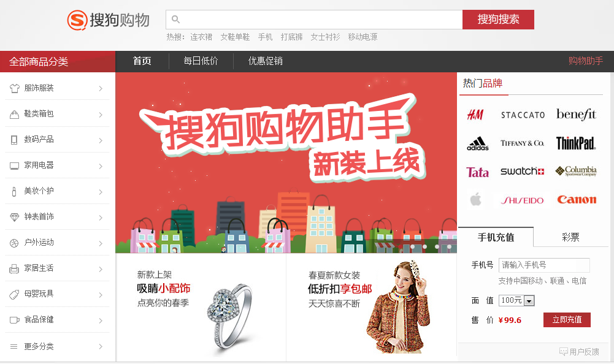Select the Canon brand logo

pos(577,200)
